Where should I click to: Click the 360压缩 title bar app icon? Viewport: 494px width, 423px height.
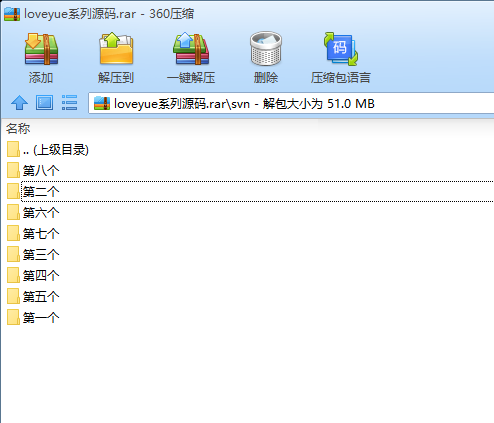point(12,14)
